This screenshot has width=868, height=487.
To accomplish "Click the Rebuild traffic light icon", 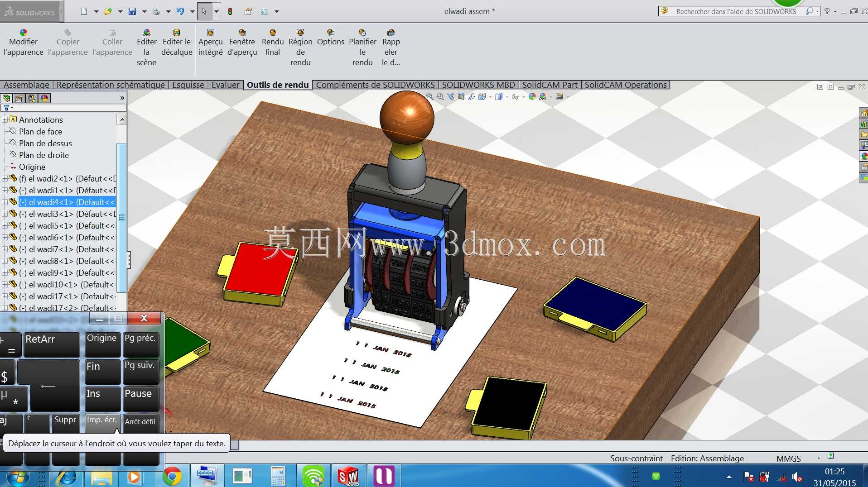I will pos(230,11).
